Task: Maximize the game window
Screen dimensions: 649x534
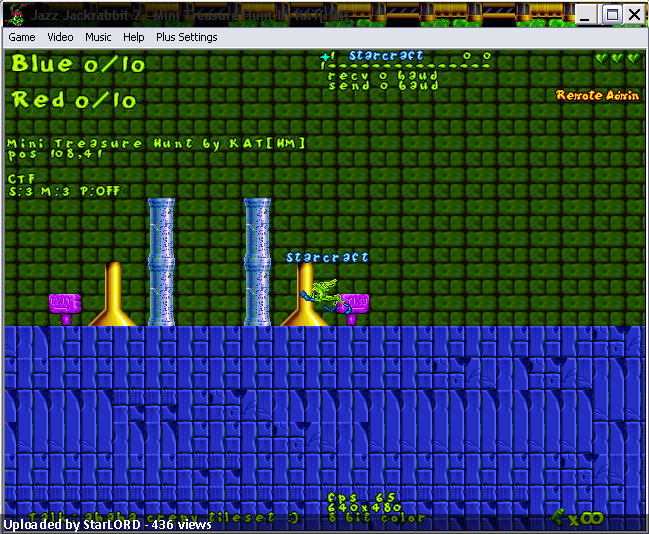Action: (612, 15)
